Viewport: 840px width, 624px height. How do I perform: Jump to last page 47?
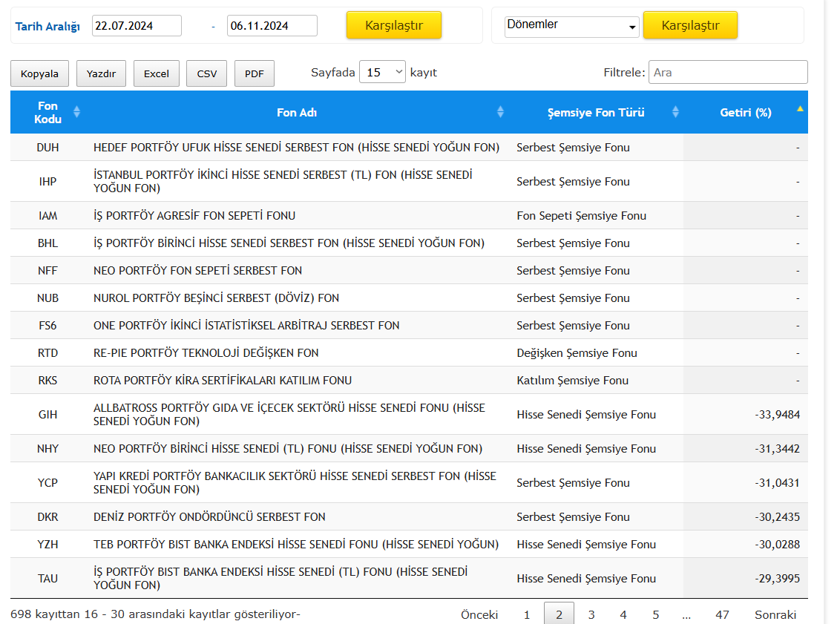(x=722, y=614)
